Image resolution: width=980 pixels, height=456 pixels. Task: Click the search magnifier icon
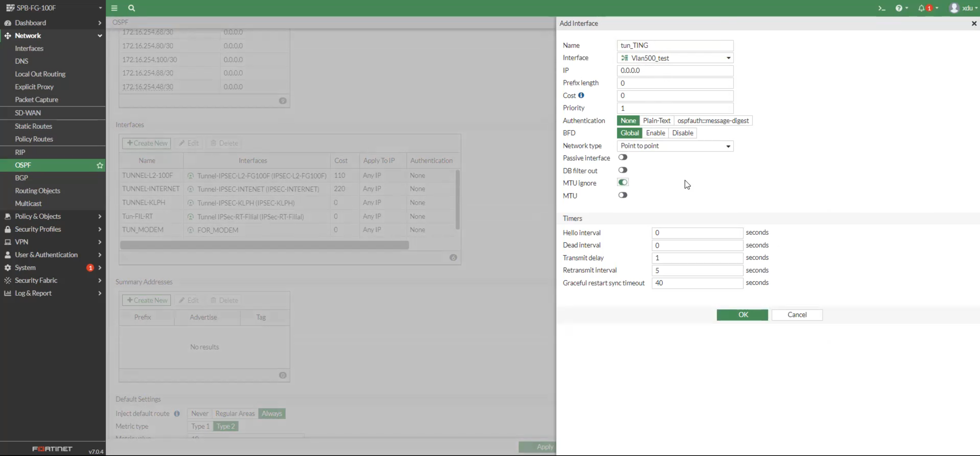pyautogui.click(x=131, y=8)
